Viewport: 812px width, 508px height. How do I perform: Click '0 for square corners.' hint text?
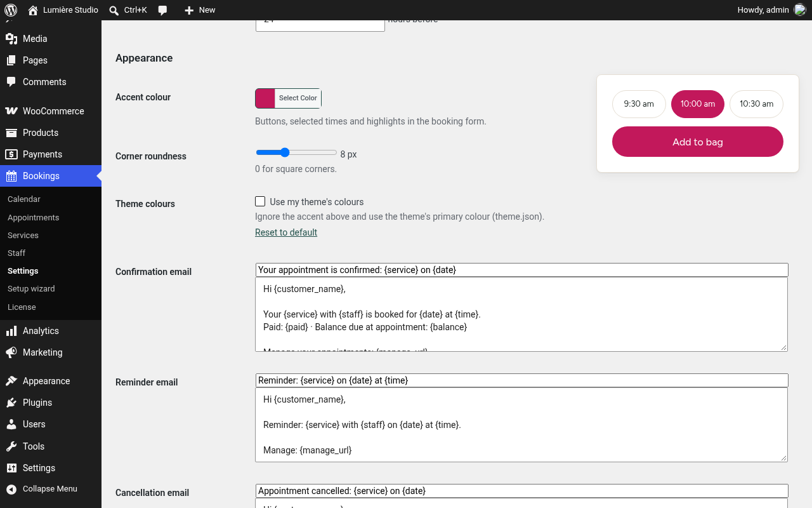click(296, 169)
